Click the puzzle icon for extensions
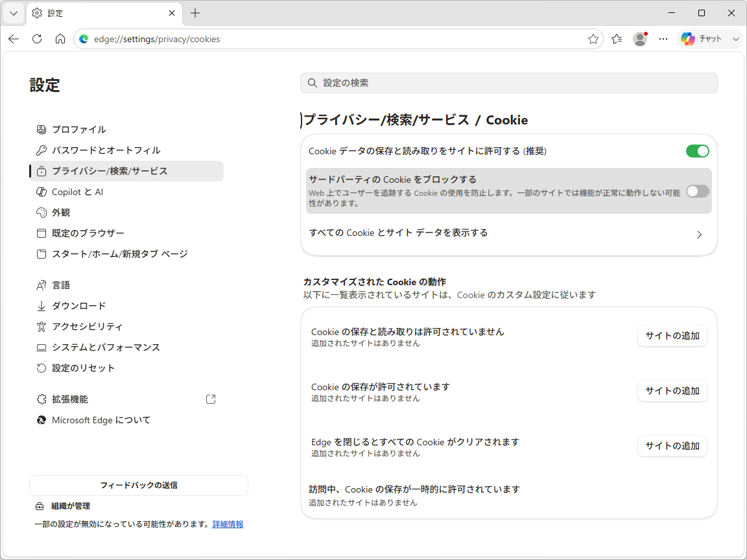747x560 pixels. point(41,399)
